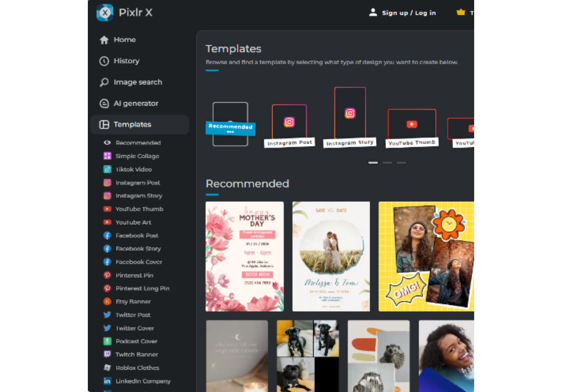Click the Pixlr X brand name text

point(136,12)
